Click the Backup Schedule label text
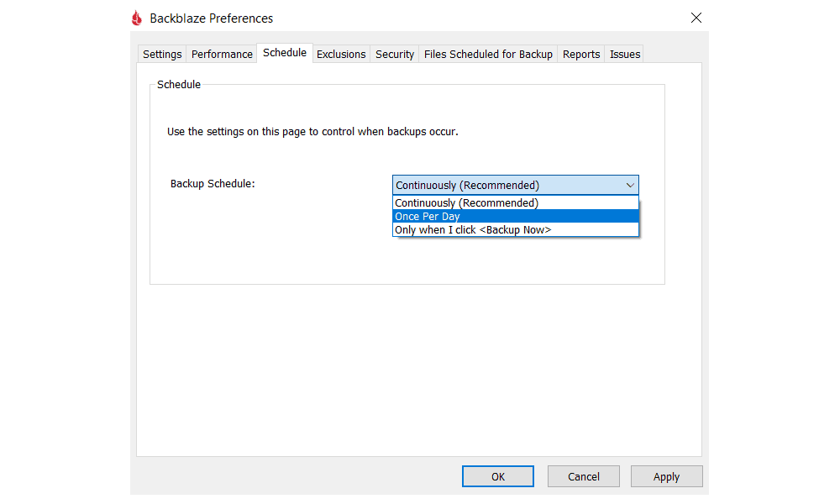The height and width of the screenshot is (504, 840). pos(213,184)
